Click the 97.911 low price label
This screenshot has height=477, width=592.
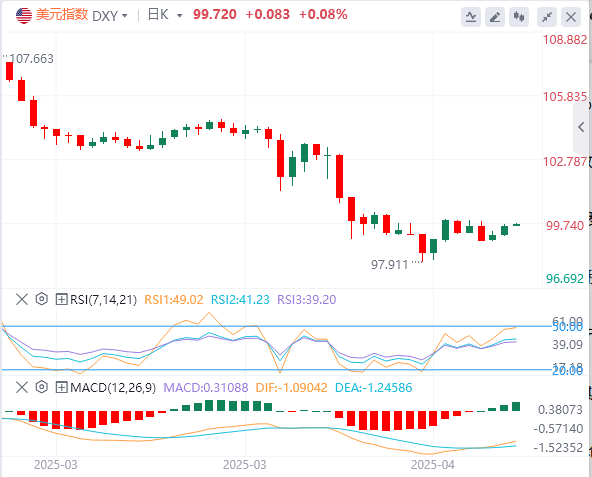pyautogui.click(x=390, y=265)
